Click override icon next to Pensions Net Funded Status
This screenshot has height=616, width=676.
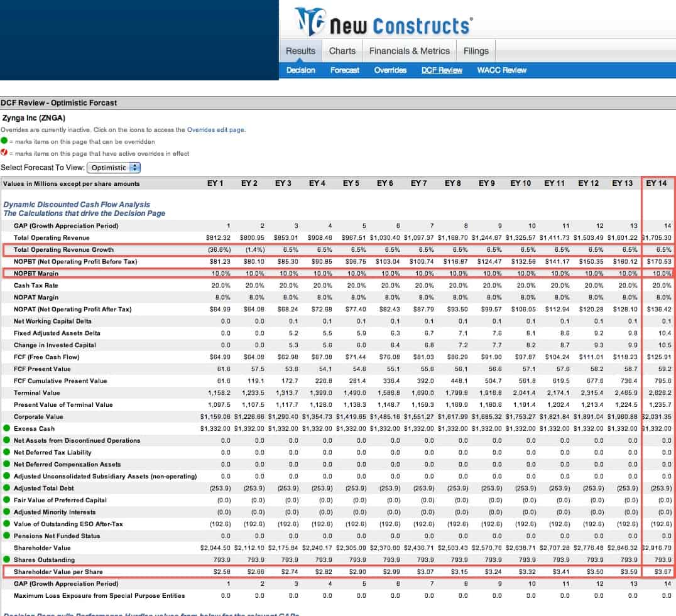(6, 536)
